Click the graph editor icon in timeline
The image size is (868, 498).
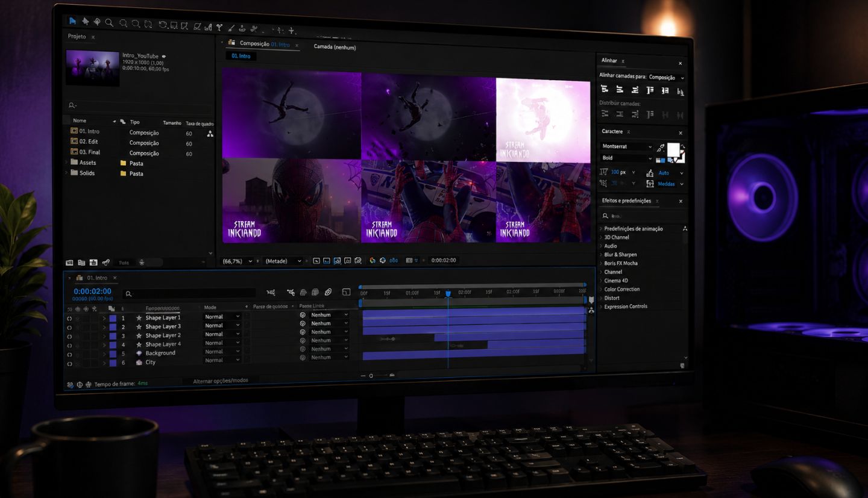pos(346,292)
